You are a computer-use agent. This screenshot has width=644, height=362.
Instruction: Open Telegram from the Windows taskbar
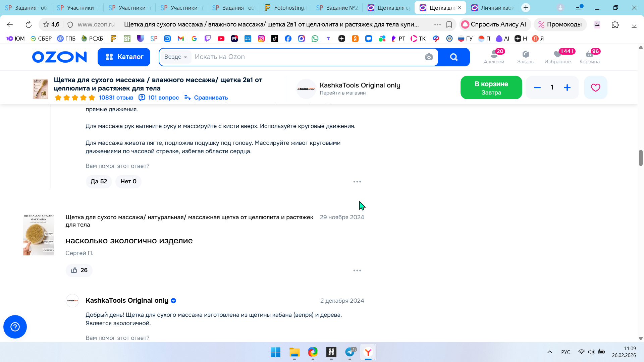pos(350,352)
